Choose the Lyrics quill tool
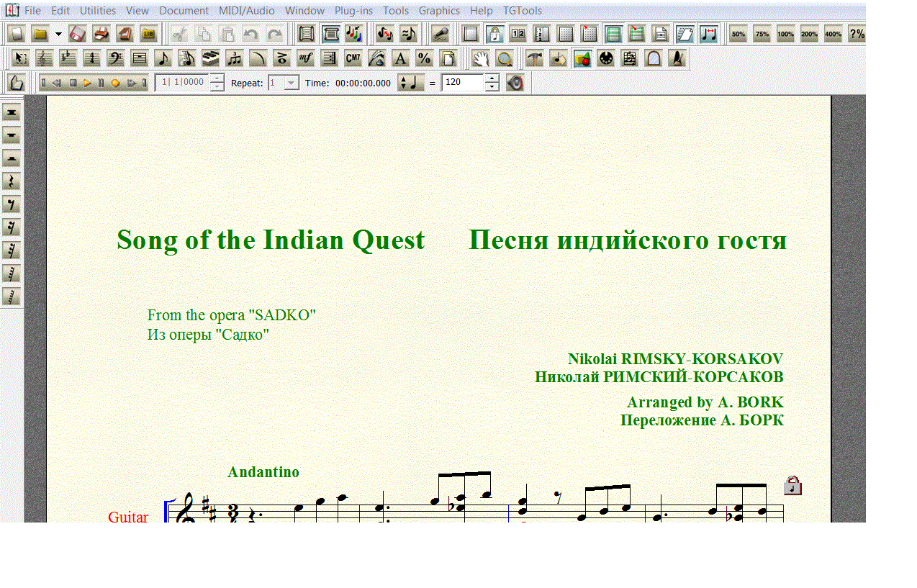 pyautogui.click(x=377, y=58)
